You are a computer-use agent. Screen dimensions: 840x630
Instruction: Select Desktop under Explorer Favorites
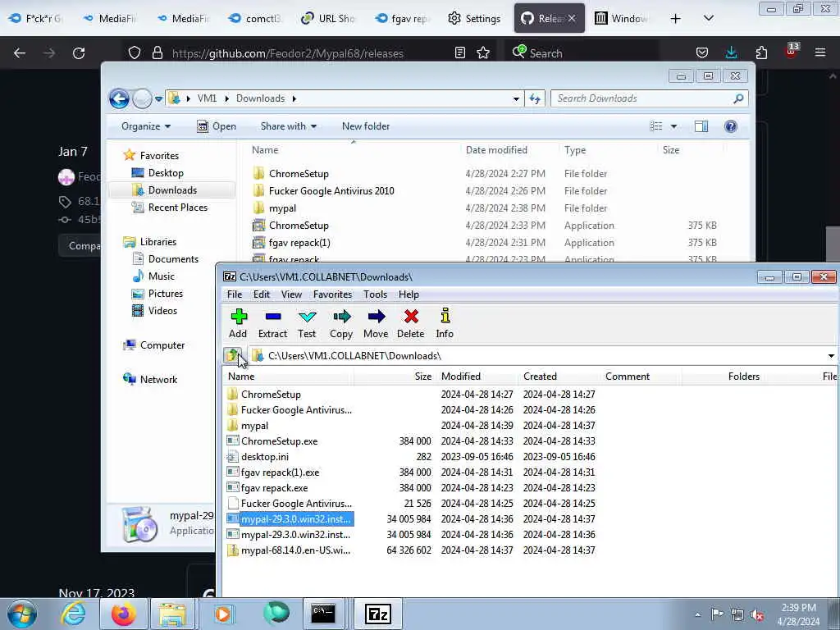(x=166, y=173)
